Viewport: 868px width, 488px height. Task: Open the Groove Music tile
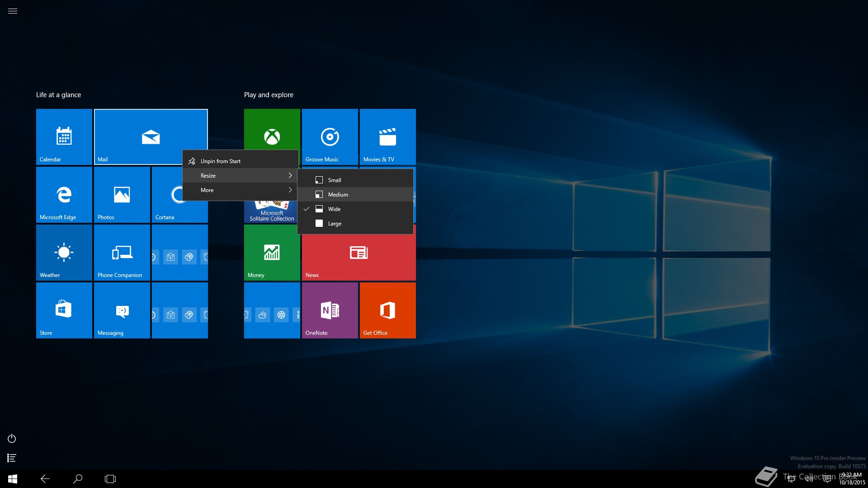tap(330, 137)
